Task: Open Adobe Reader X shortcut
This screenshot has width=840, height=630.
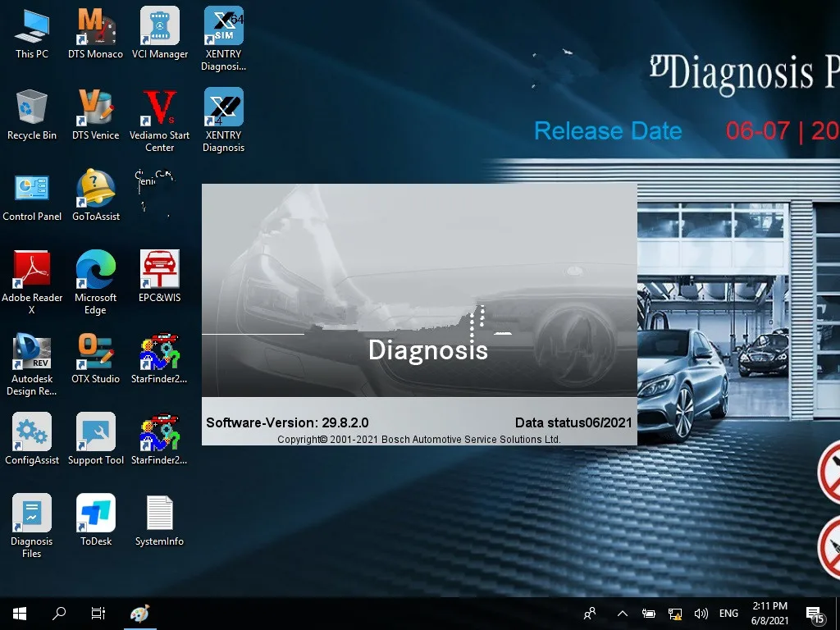Action: (32, 283)
